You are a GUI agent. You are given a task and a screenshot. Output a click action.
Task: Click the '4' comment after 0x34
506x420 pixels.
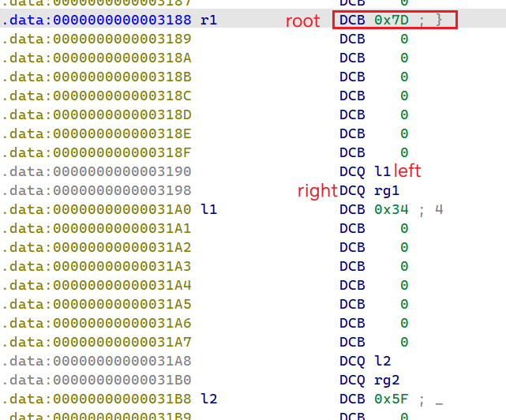[439, 209]
